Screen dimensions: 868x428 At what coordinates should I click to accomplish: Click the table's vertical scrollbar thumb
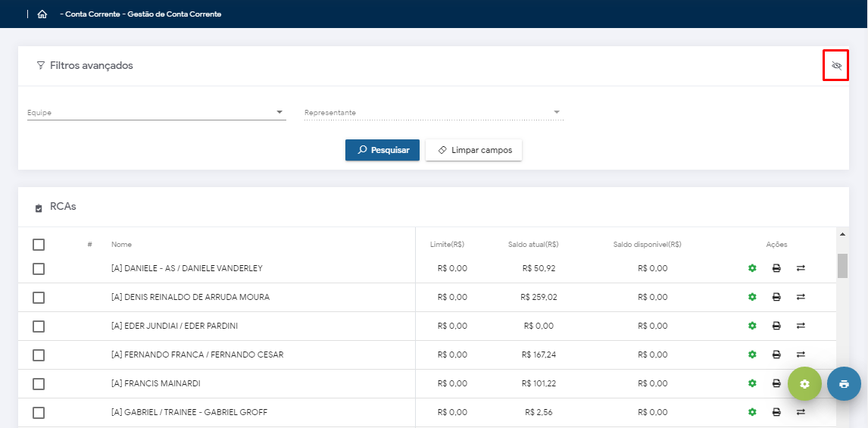click(x=842, y=266)
